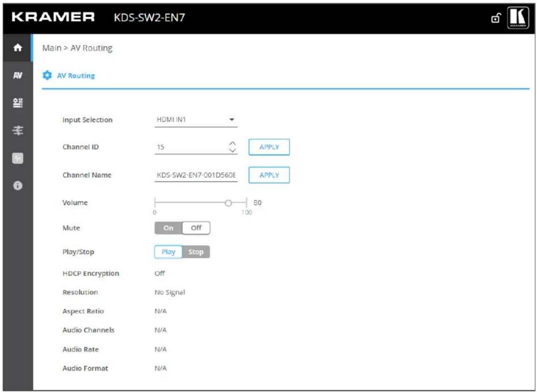Click the 'No Signal' resolution value

pyautogui.click(x=170, y=292)
